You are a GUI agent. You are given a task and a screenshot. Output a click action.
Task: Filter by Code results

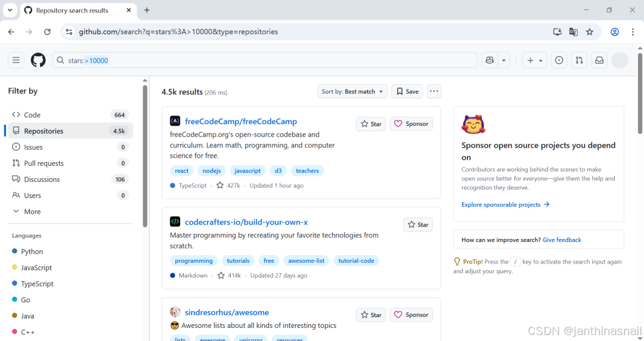pyautogui.click(x=70, y=114)
